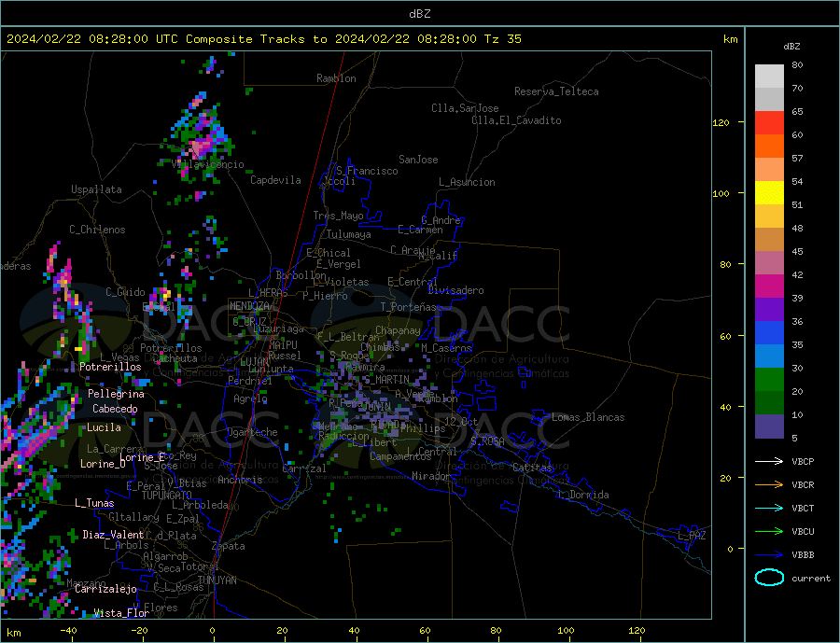Select the 51 dBZ yellow swatch
The image size is (840, 643).
pos(769,193)
